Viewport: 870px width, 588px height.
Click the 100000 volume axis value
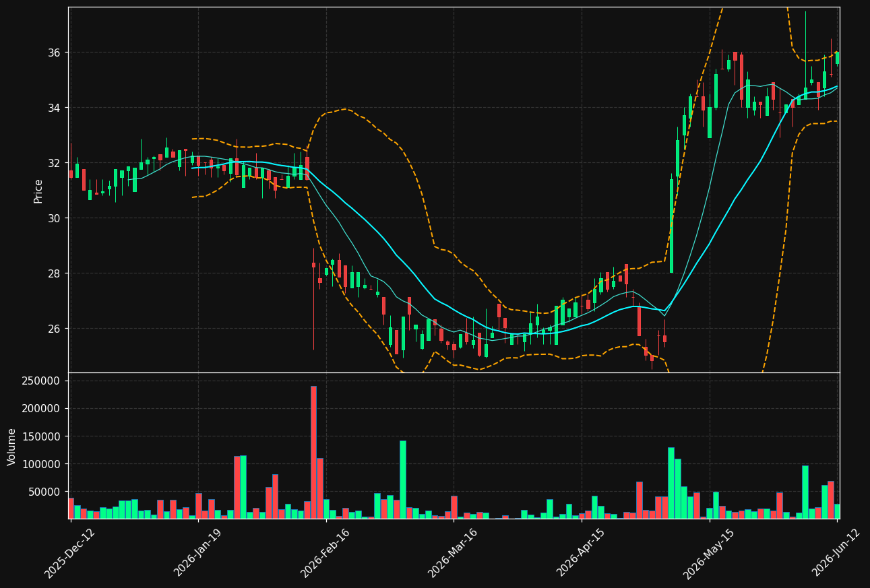pyautogui.click(x=41, y=464)
